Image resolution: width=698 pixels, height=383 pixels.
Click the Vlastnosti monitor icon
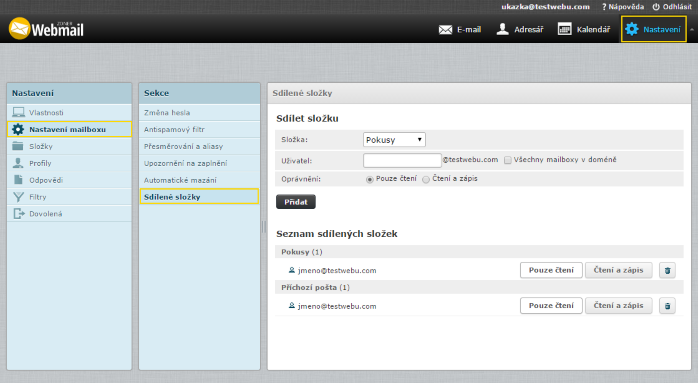tap(18, 112)
